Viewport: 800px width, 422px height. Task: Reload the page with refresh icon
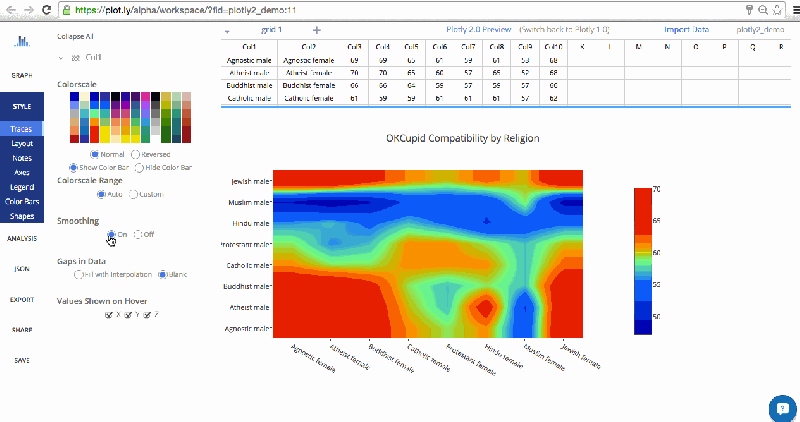[46, 10]
